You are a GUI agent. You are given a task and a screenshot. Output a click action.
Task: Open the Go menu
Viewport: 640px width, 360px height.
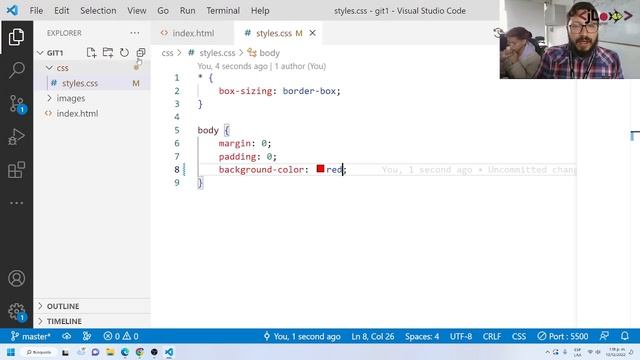tap(163, 11)
